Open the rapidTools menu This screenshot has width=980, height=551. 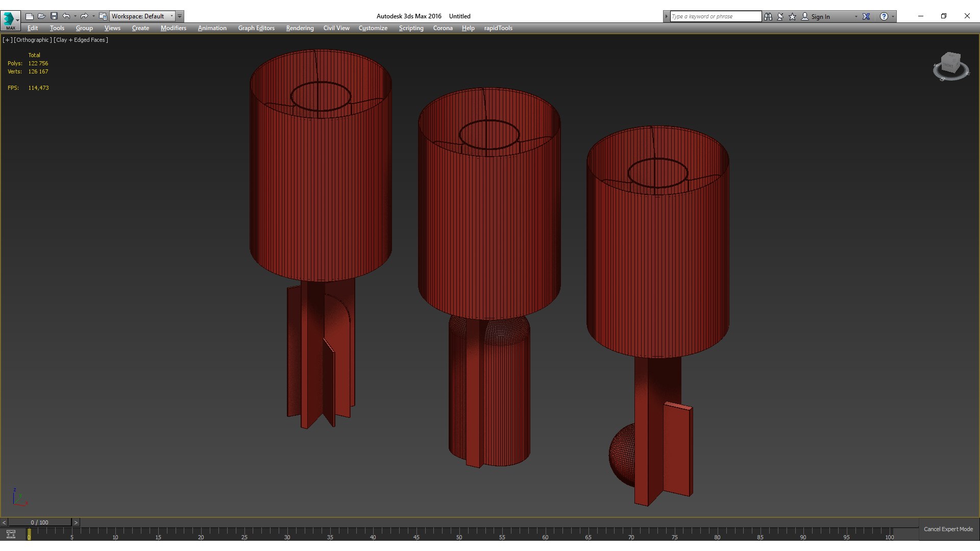pyautogui.click(x=498, y=28)
